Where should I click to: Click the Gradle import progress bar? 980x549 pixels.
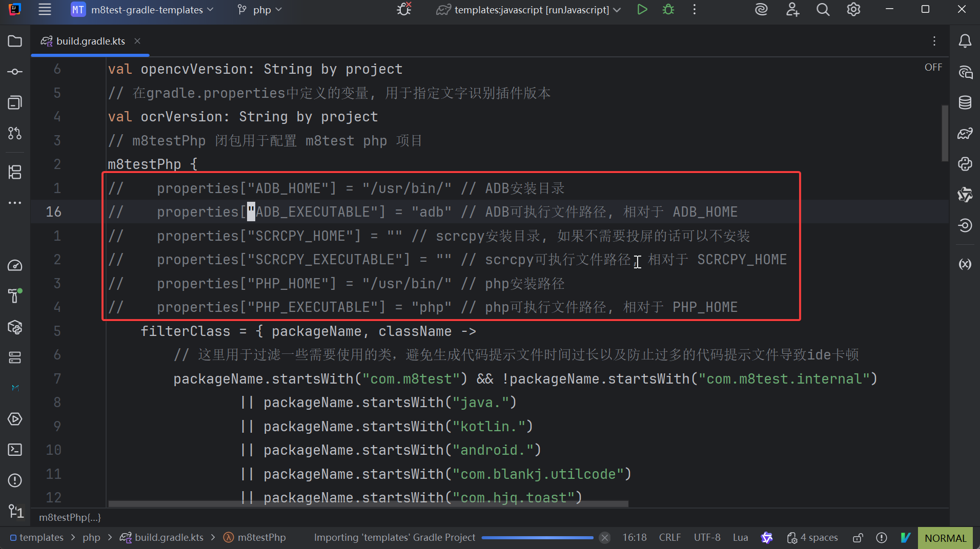pyautogui.click(x=537, y=538)
